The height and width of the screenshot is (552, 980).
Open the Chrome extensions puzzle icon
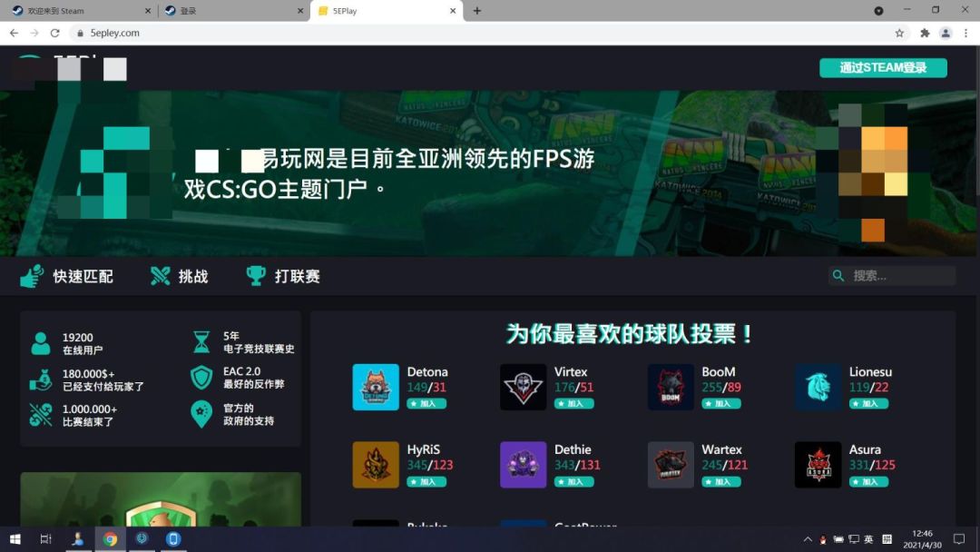[x=925, y=33]
